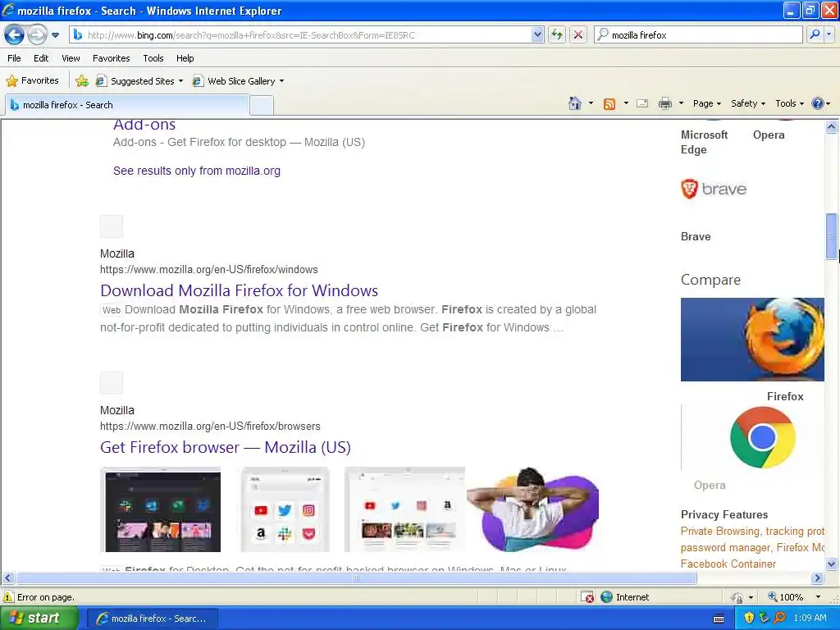Open the search provider dropdown arrow
The width and height of the screenshot is (840, 630).
(x=829, y=34)
